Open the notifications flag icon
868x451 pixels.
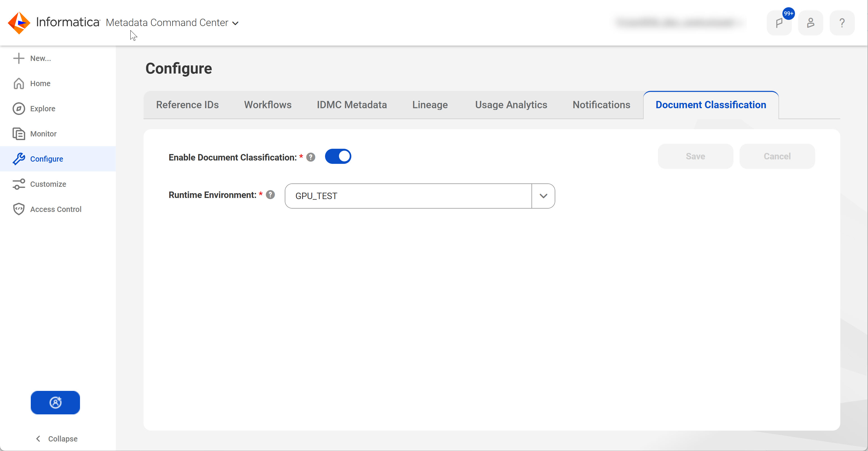point(779,23)
